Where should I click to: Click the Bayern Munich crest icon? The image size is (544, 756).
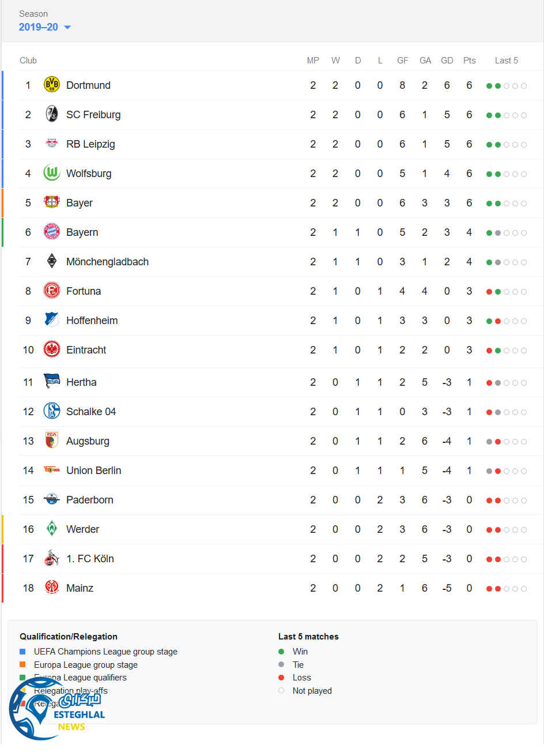coord(52,232)
